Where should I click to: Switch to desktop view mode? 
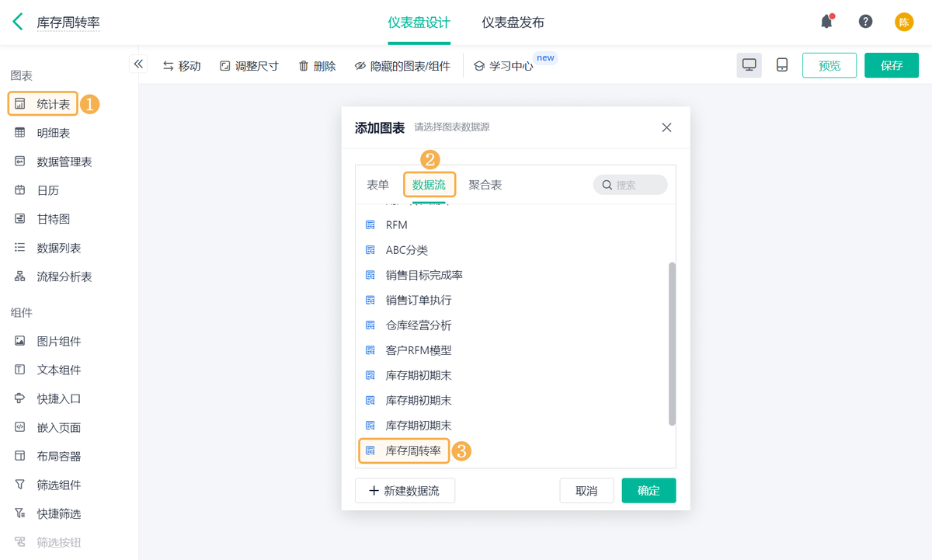pyautogui.click(x=749, y=65)
